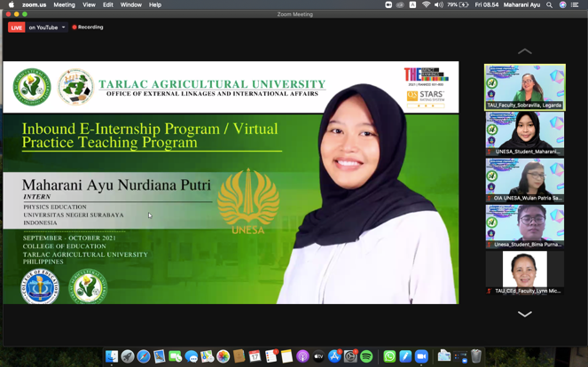588x367 pixels.
Task: Launch Spotify from the dock
Action: pyautogui.click(x=366, y=356)
